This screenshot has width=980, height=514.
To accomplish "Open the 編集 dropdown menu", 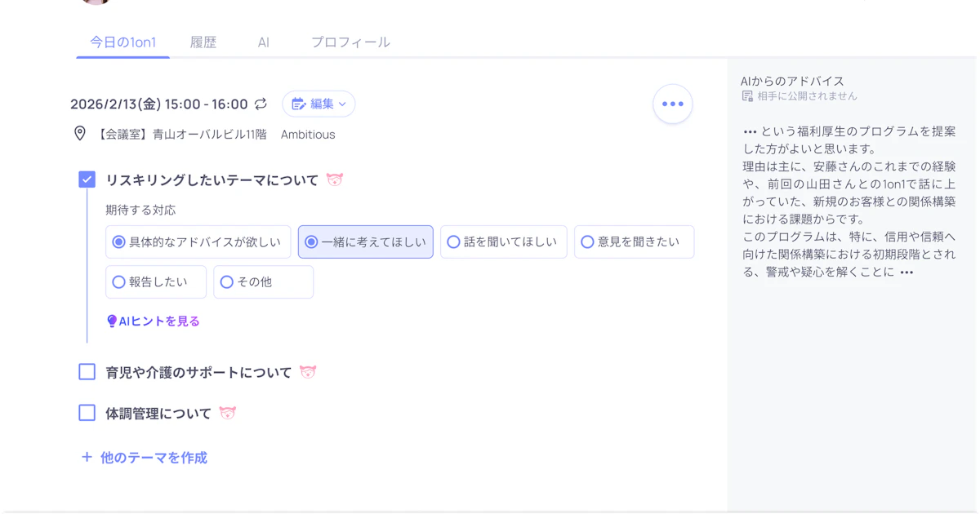I will [x=318, y=104].
